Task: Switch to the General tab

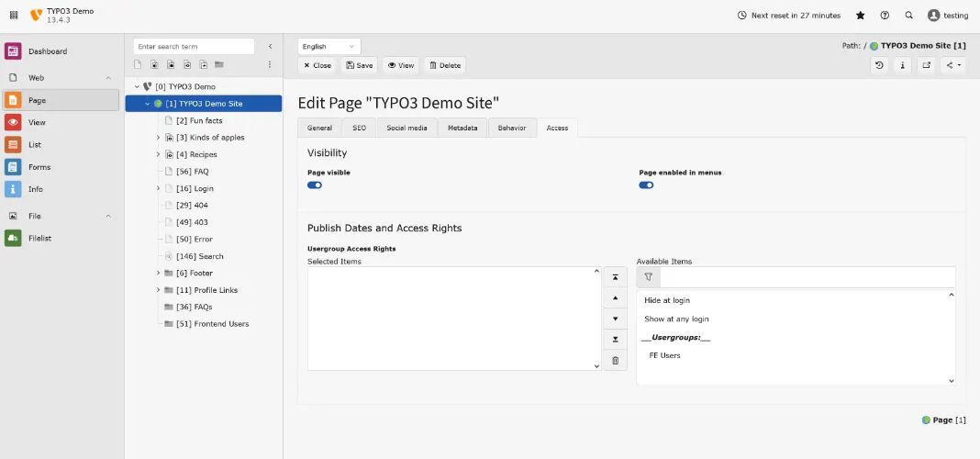Action: [319, 128]
